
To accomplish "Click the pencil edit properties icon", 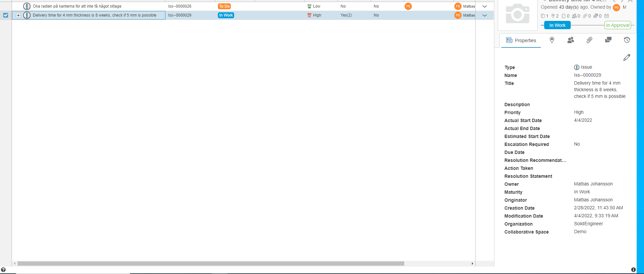I will (x=626, y=58).
